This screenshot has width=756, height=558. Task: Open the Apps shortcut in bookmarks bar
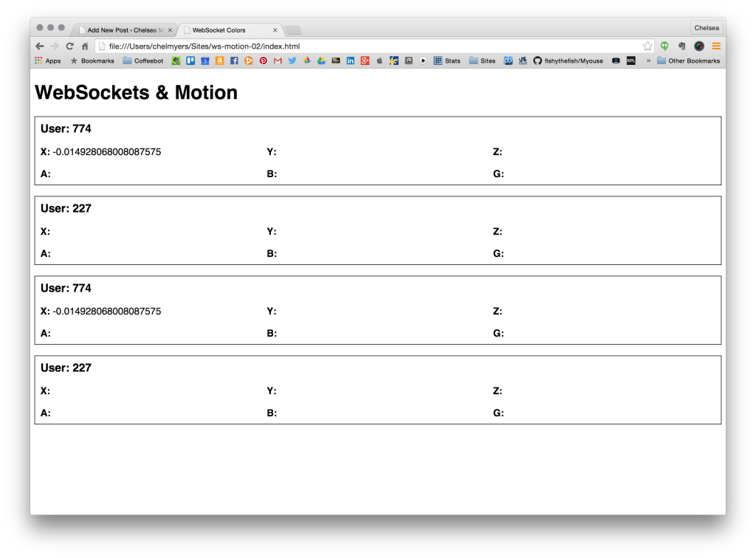point(48,61)
